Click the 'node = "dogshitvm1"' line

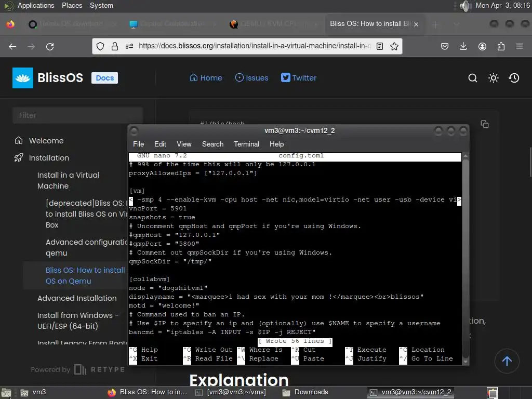168,288
